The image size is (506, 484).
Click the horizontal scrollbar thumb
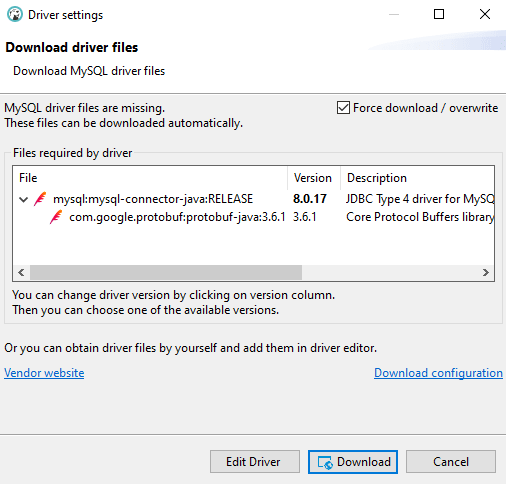166,273
